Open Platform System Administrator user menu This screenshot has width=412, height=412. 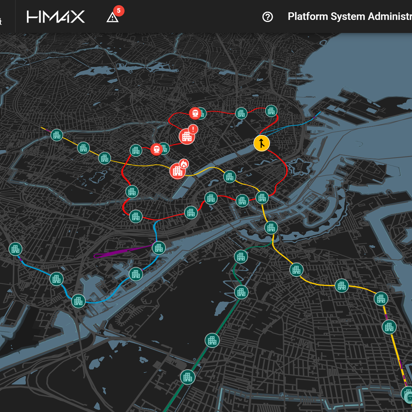[x=350, y=17]
